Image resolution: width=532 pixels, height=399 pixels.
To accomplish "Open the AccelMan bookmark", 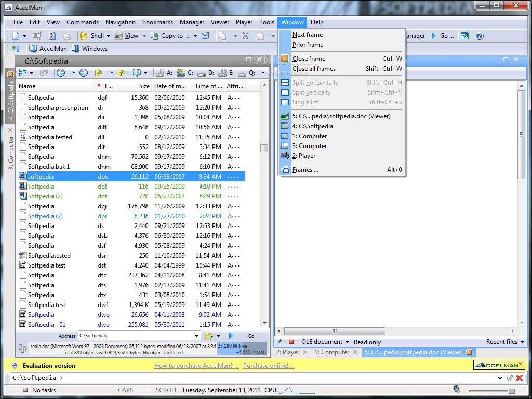I will (x=48, y=48).
